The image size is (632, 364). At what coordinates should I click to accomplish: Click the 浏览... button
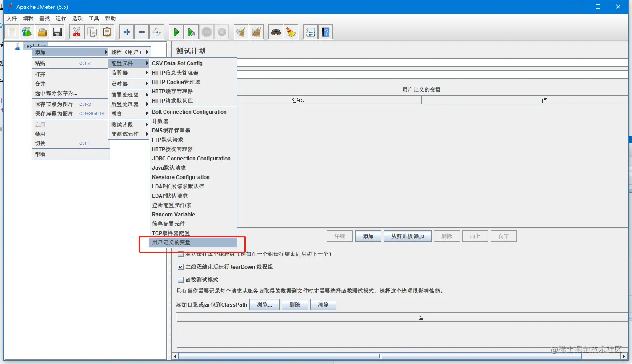click(264, 304)
